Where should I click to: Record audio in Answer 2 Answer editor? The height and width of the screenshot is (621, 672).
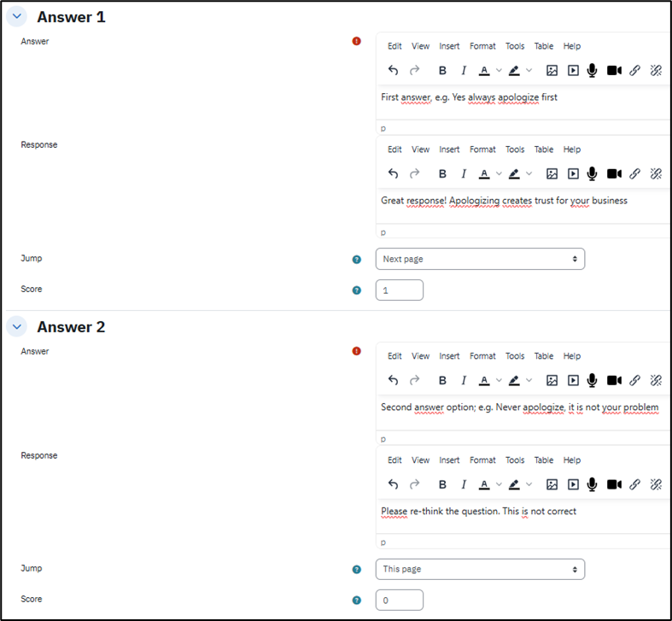[x=592, y=381]
